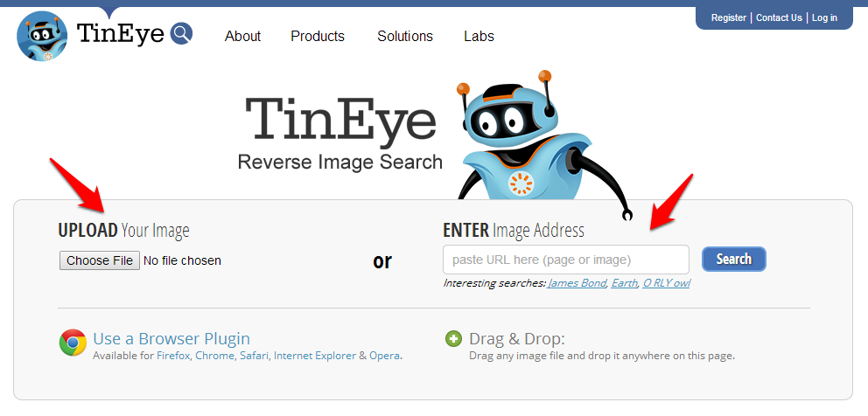Try the James Bond interesting search
Viewport: 868px width, 416px height.
click(x=577, y=283)
